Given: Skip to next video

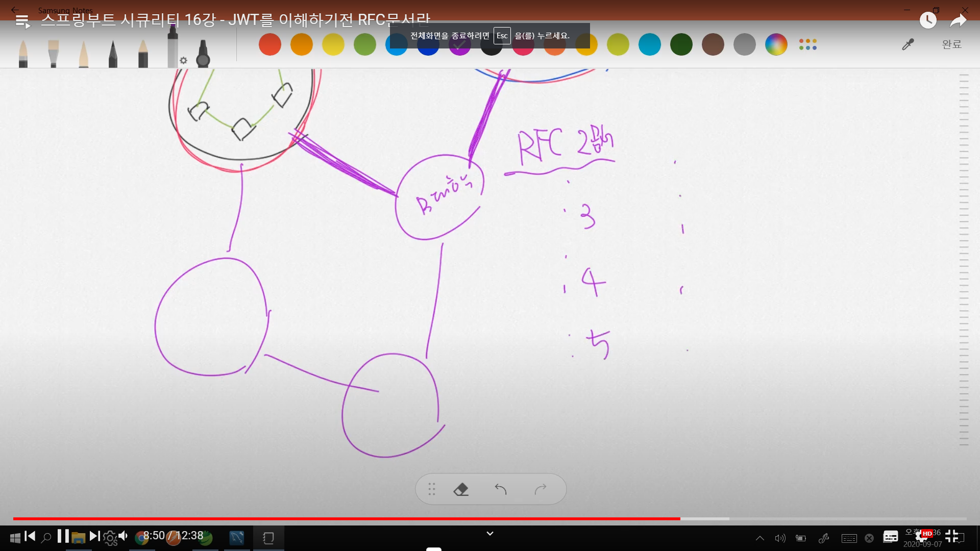Looking at the screenshot, I should [x=94, y=536].
